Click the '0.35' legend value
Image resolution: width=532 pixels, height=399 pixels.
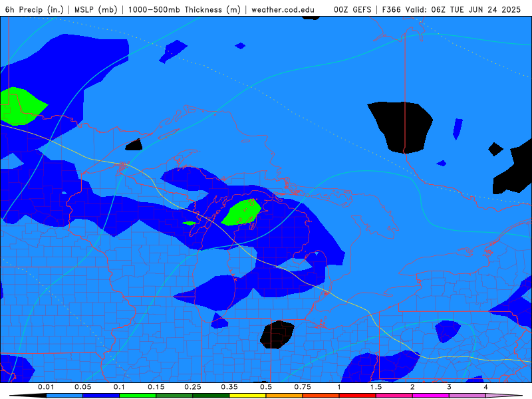[x=229, y=387]
